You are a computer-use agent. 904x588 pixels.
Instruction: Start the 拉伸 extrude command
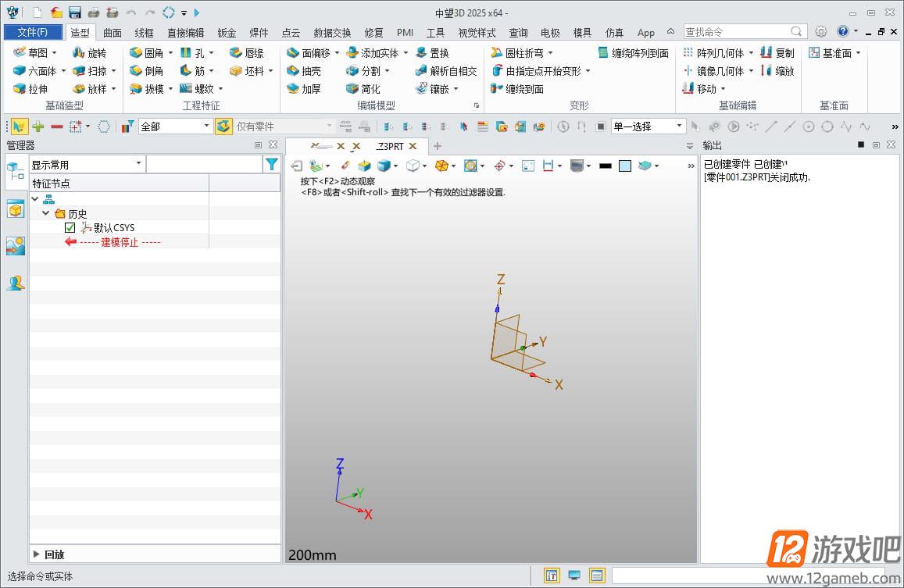pyautogui.click(x=30, y=89)
